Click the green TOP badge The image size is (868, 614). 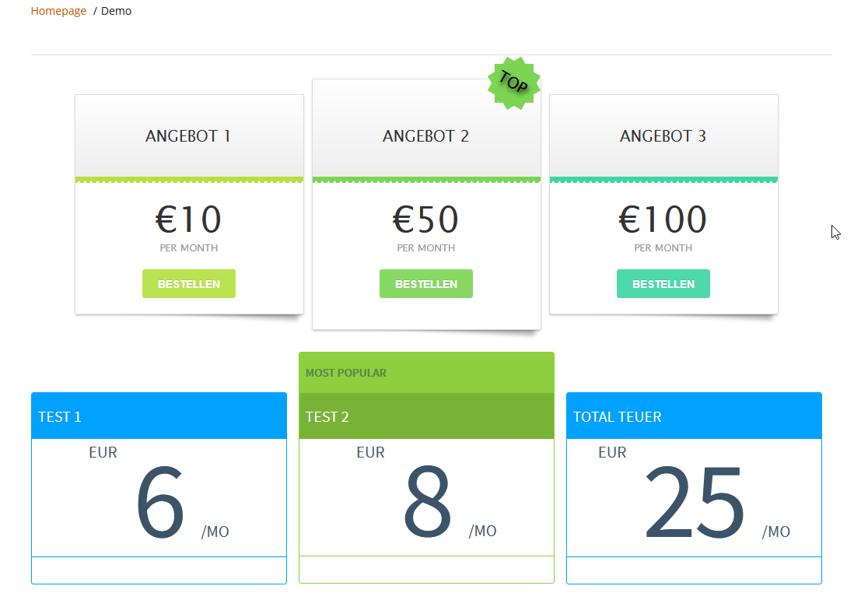(513, 82)
